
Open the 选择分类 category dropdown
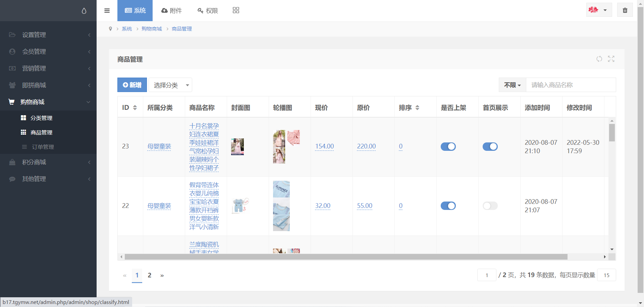170,85
